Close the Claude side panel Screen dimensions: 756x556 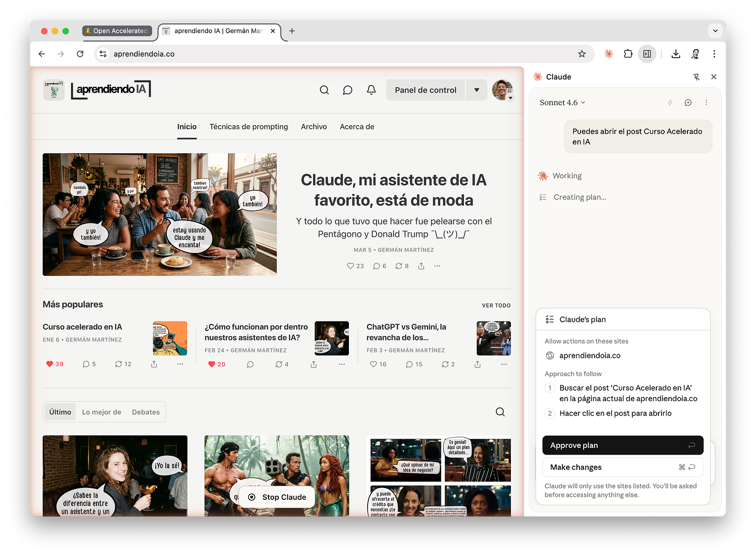click(714, 77)
